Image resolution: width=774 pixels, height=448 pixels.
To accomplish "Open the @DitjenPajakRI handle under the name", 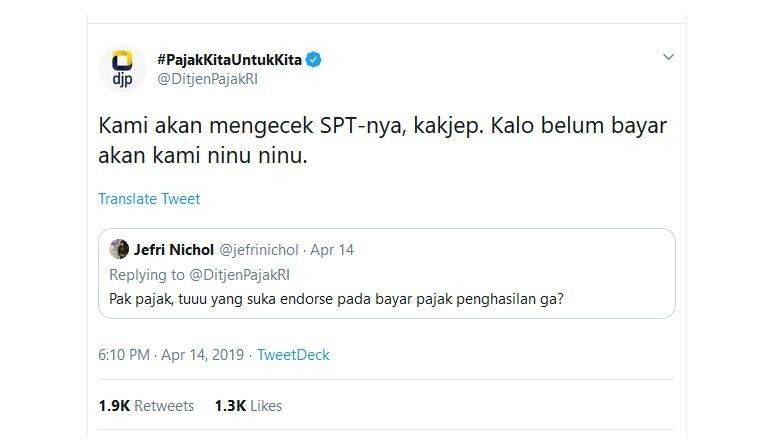I will pos(207,79).
